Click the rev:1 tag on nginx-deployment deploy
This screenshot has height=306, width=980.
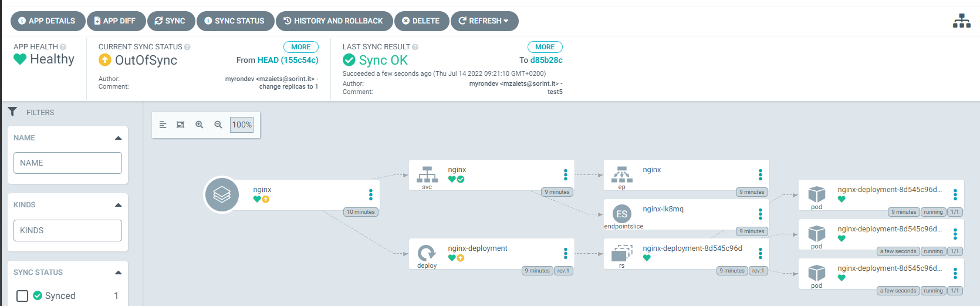563,271
